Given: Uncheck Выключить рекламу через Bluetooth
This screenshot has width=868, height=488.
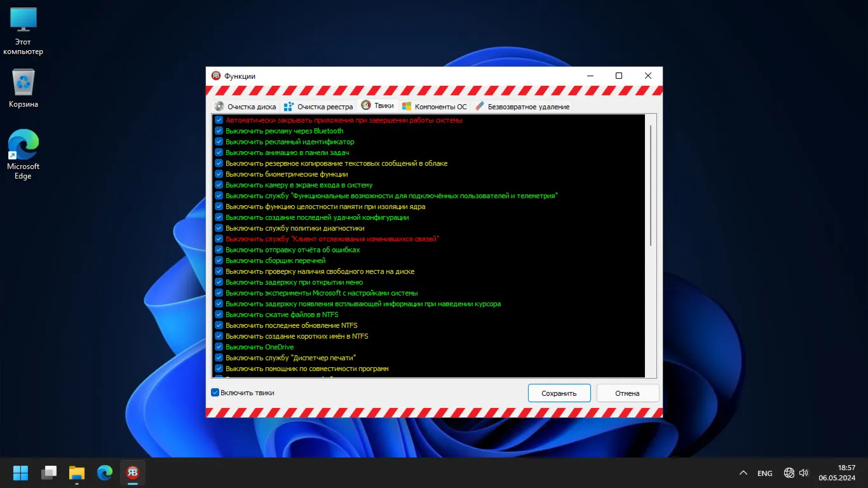Looking at the screenshot, I should [219, 131].
